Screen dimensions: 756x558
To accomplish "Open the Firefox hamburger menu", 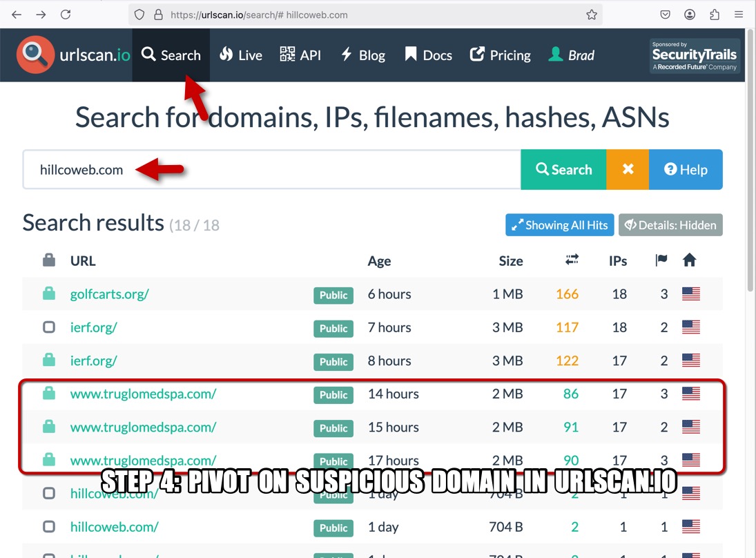I will tap(739, 15).
